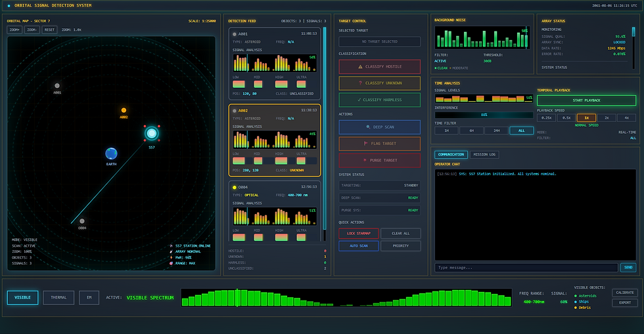Start a Deep Scan
This screenshot has width=644, height=334.
[x=380, y=127]
